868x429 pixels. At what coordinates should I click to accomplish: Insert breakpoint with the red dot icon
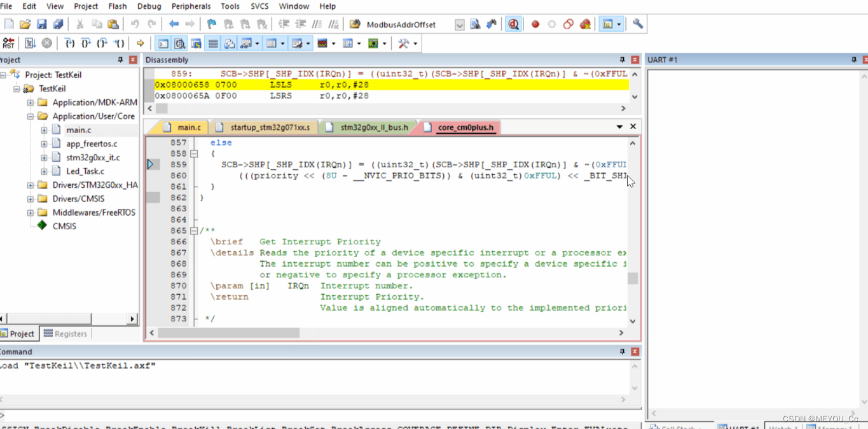click(535, 24)
